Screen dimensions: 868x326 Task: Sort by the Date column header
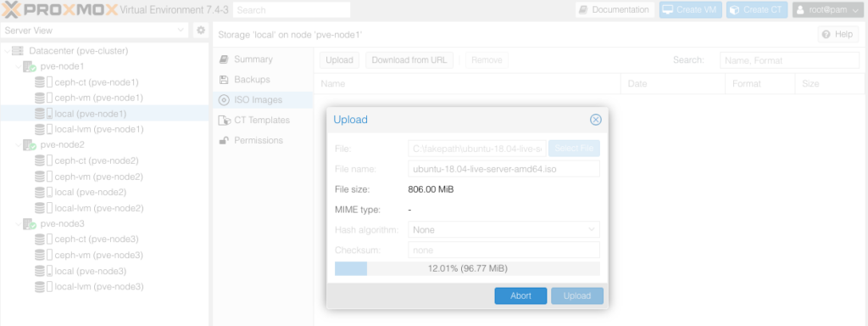coord(673,84)
